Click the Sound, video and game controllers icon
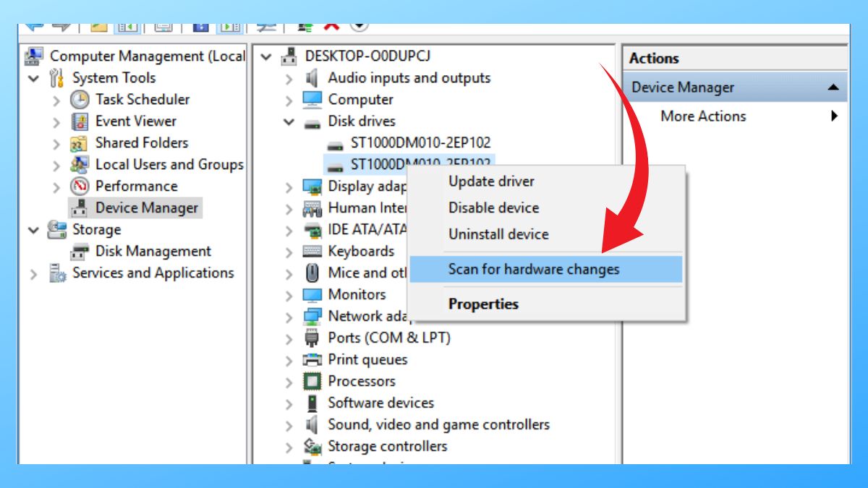 coord(312,425)
